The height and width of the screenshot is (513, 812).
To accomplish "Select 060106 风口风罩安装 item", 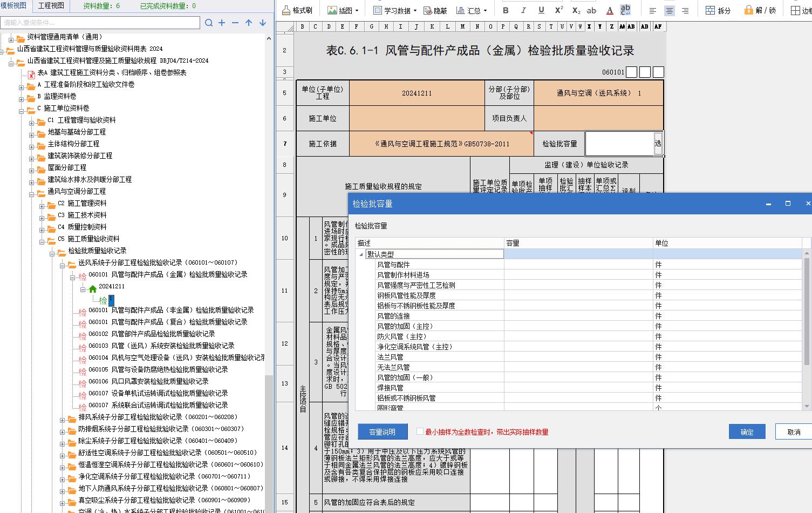I will [148, 382].
